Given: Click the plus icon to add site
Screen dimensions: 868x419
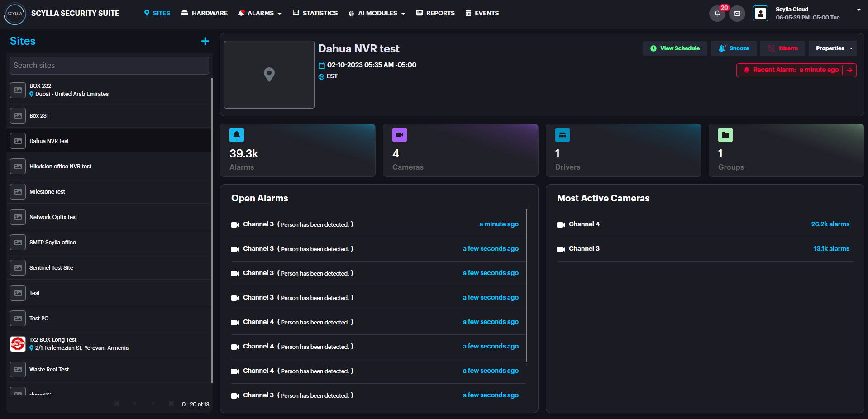Looking at the screenshot, I should (205, 41).
